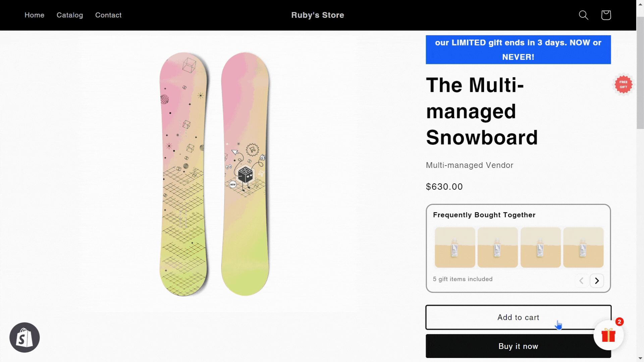Select the fourth bundled product thumbnail
The image size is (644, 362).
pyautogui.click(x=583, y=247)
